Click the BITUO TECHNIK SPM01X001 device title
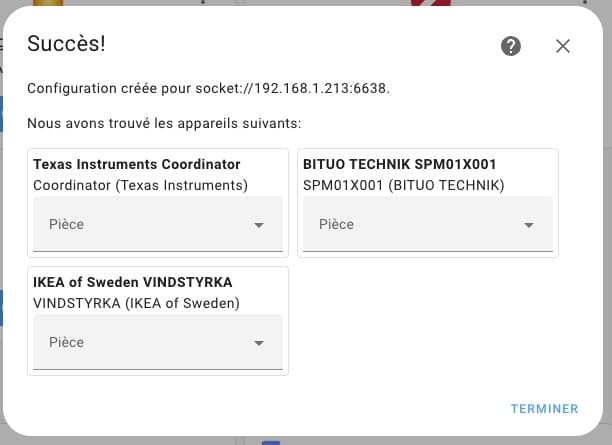 [x=400, y=164]
